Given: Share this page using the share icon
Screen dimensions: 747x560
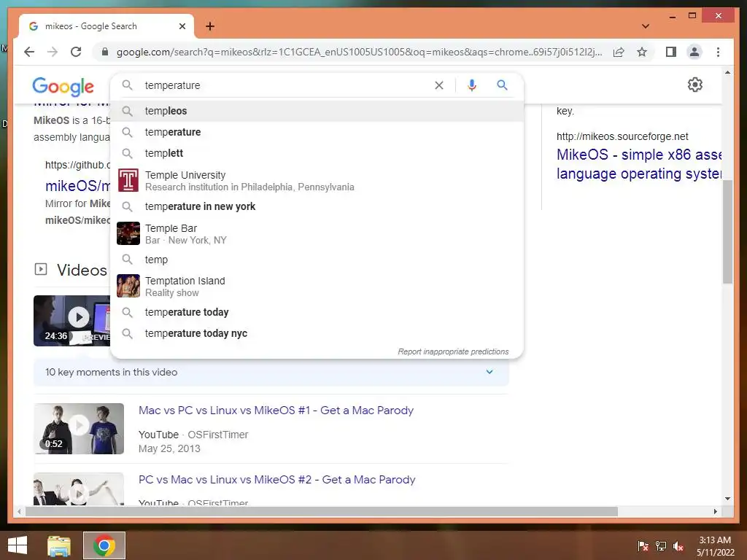Looking at the screenshot, I should [x=619, y=52].
